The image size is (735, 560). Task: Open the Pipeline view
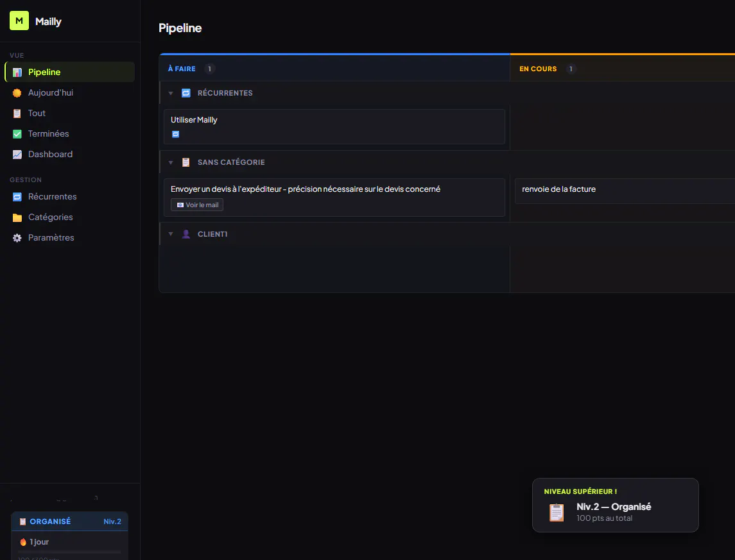tap(70, 72)
